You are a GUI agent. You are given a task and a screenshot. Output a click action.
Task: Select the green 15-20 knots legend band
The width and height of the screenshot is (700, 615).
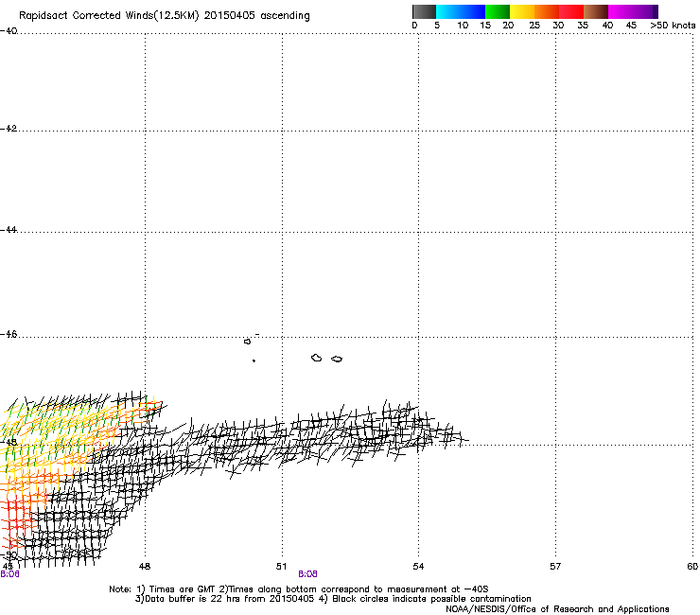[498, 11]
